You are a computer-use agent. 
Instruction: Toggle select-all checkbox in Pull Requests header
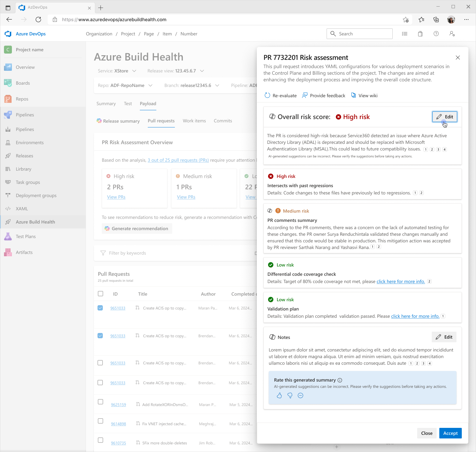(x=100, y=294)
